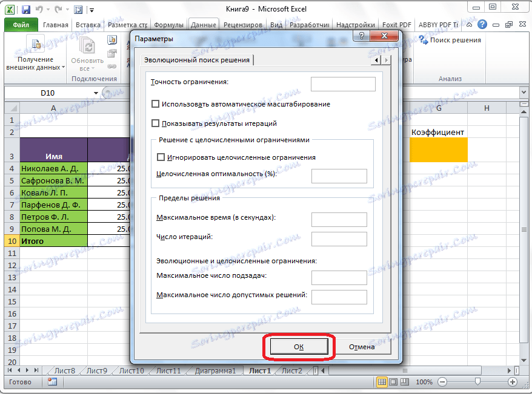The width and height of the screenshot is (532, 394).
Task: Switch to the Формулы ribbon tab
Action: pyautogui.click(x=168, y=25)
